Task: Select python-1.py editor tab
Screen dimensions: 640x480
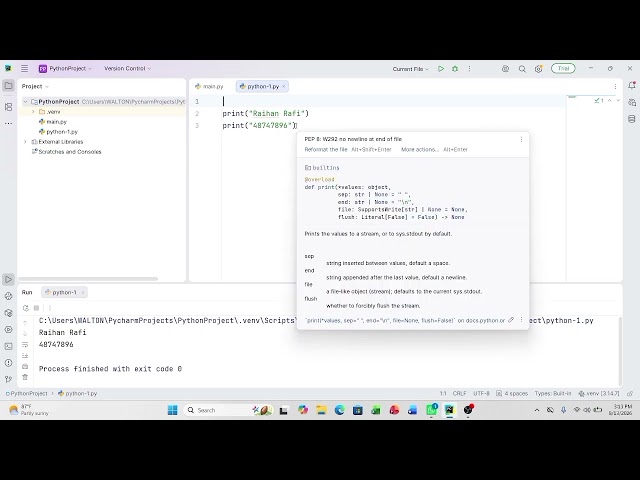Action: click(x=260, y=87)
